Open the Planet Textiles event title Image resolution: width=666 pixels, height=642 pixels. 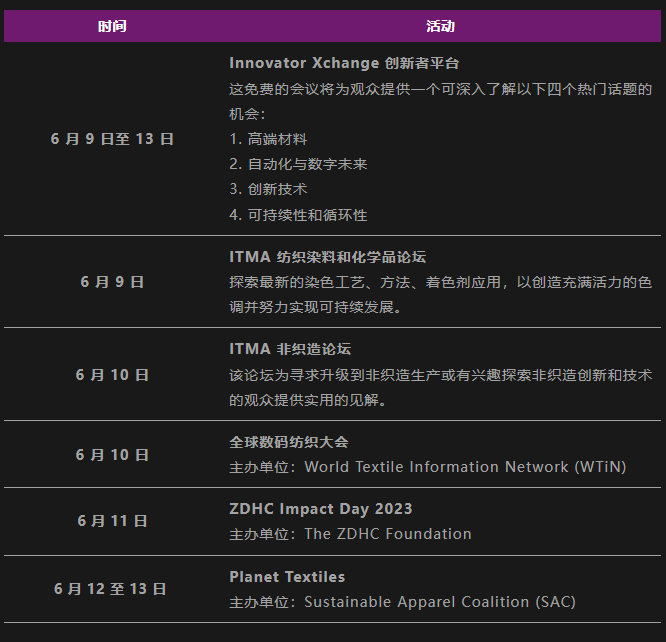click(287, 577)
